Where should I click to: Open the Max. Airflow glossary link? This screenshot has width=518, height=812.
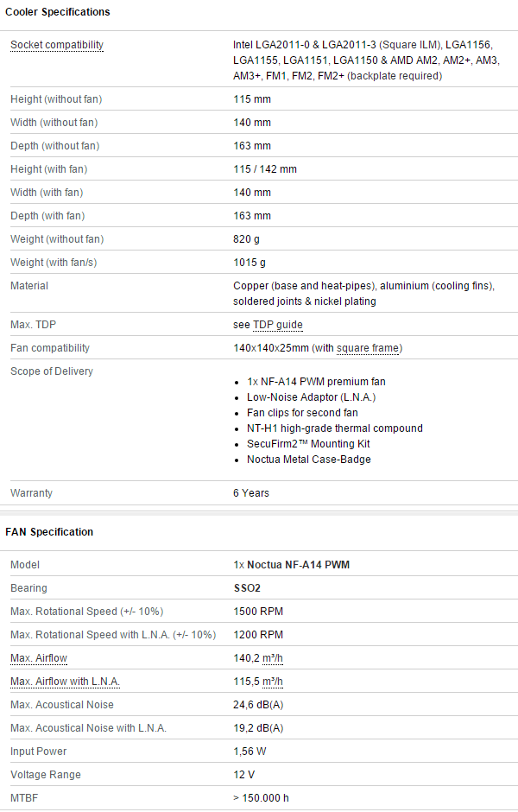coord(39,658)
